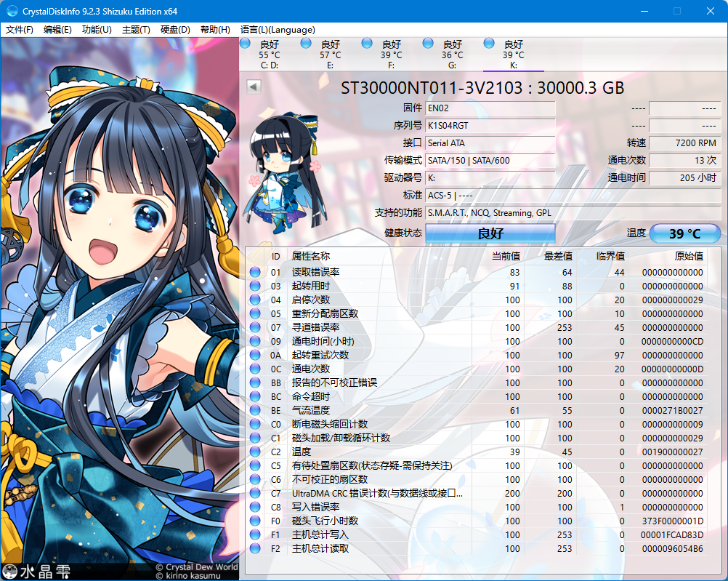This screenshot has width=728, height=581.
Task: Open the 编辑(E) menu
Action: pyautogui.click(x=57, y=30)
